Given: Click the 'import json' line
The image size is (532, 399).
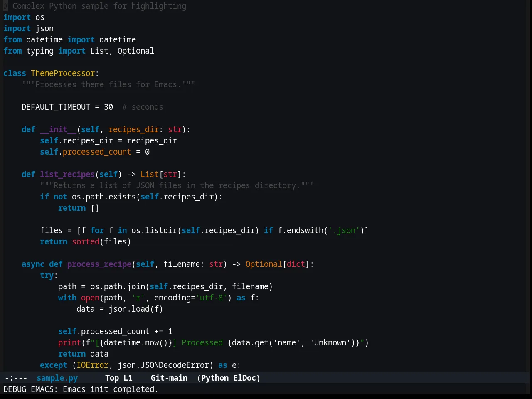Looking at the screenshot, I should tap(28, 28).
